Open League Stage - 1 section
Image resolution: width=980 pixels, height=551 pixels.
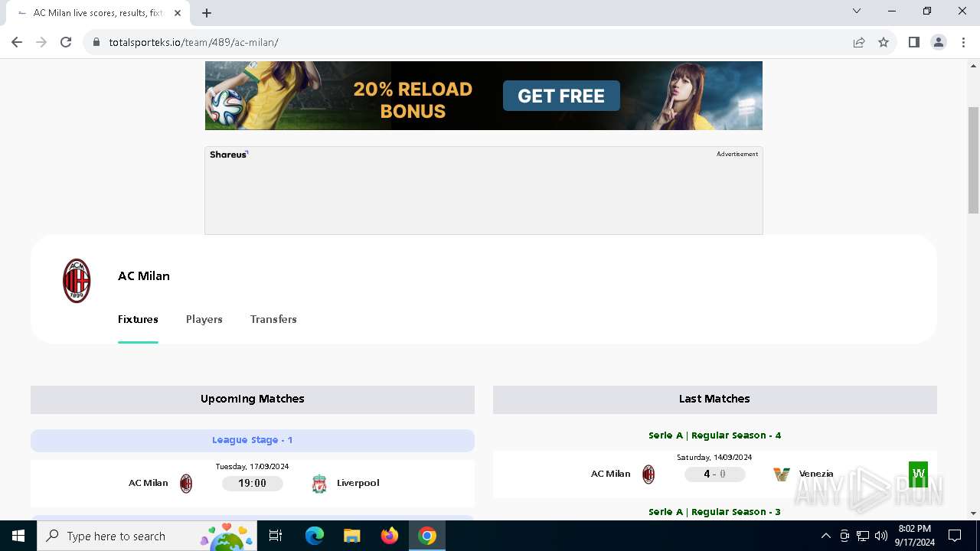point(253,440)
